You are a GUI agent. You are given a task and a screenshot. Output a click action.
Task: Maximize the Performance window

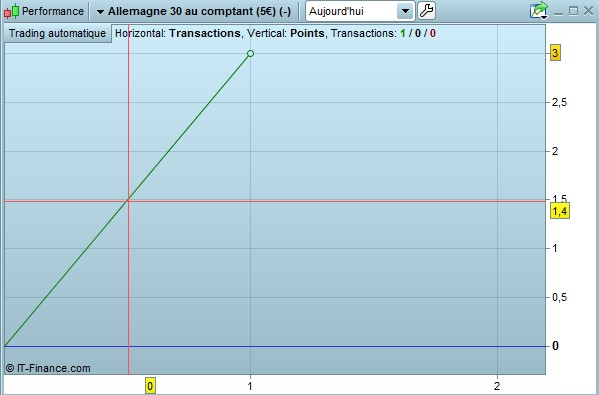[573, 11]
